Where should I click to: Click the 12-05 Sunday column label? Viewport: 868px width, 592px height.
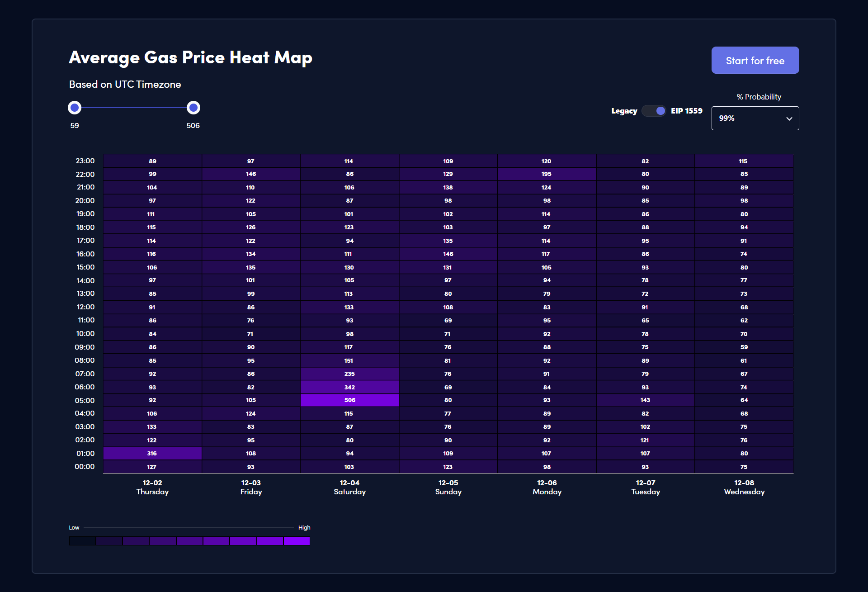point(448,487)
